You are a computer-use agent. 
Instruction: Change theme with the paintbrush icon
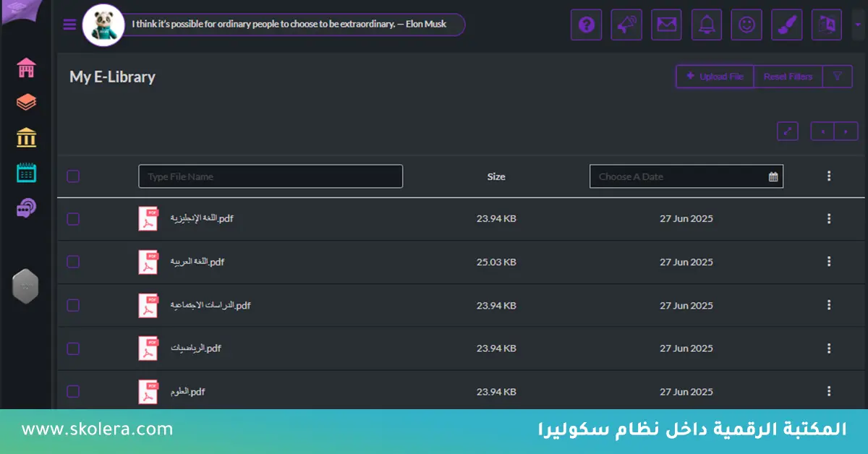click(786, 25)
